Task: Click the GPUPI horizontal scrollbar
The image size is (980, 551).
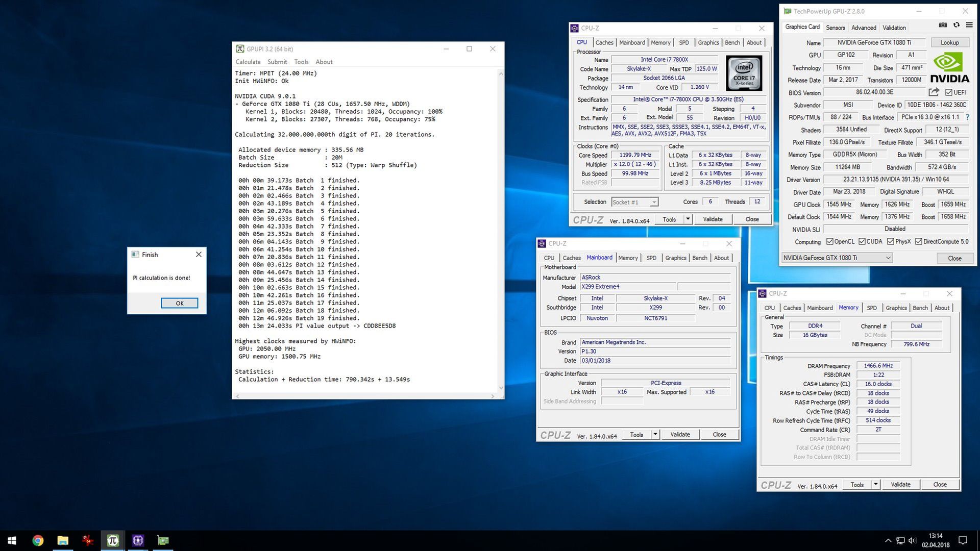Action: click(x=365, y=396)
